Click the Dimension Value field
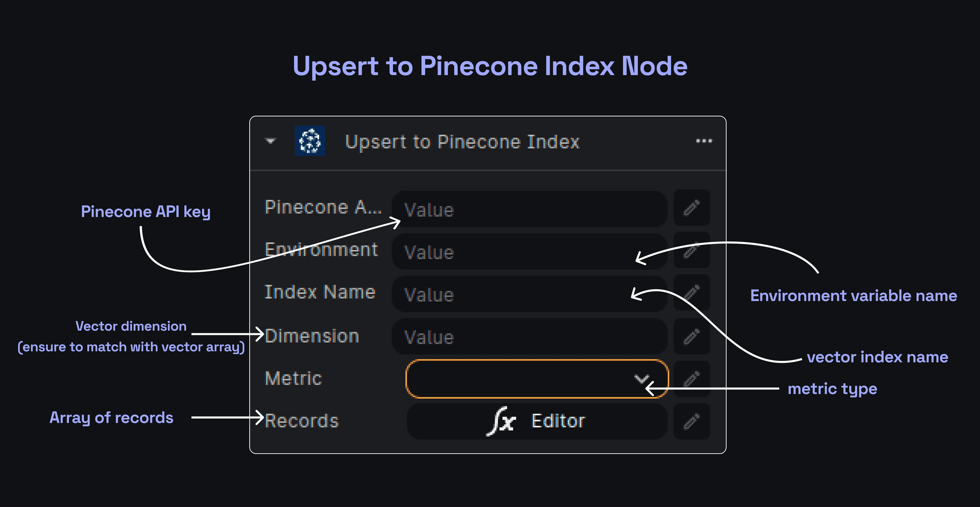 click(x=528, y=337)
